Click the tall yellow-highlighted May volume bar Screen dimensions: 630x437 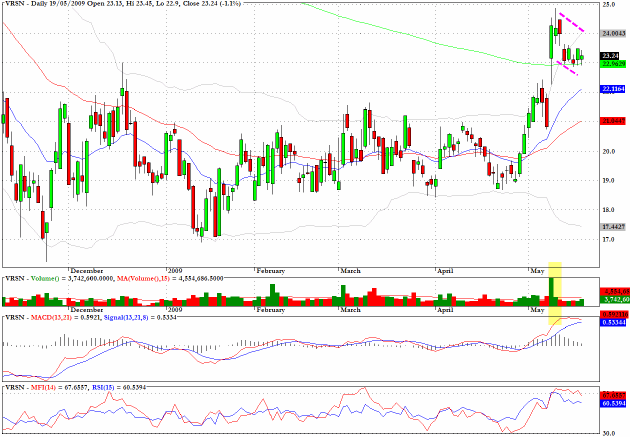click(552, 292)
